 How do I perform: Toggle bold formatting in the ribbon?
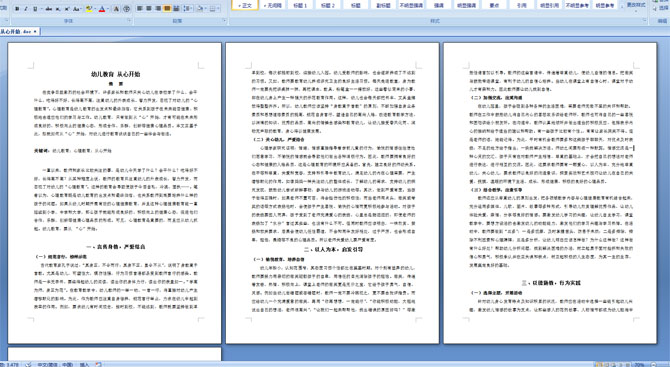pos(17,9)
